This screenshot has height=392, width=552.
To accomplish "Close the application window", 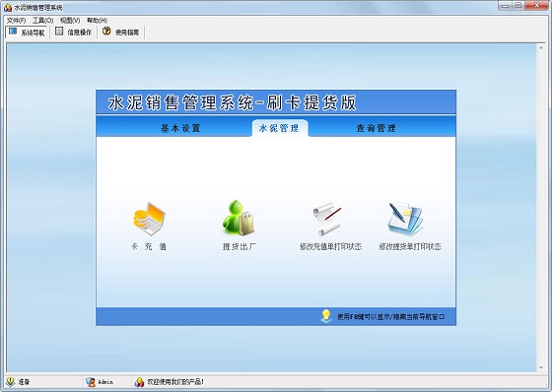I will pyautogui.click(x=537, y=6).
